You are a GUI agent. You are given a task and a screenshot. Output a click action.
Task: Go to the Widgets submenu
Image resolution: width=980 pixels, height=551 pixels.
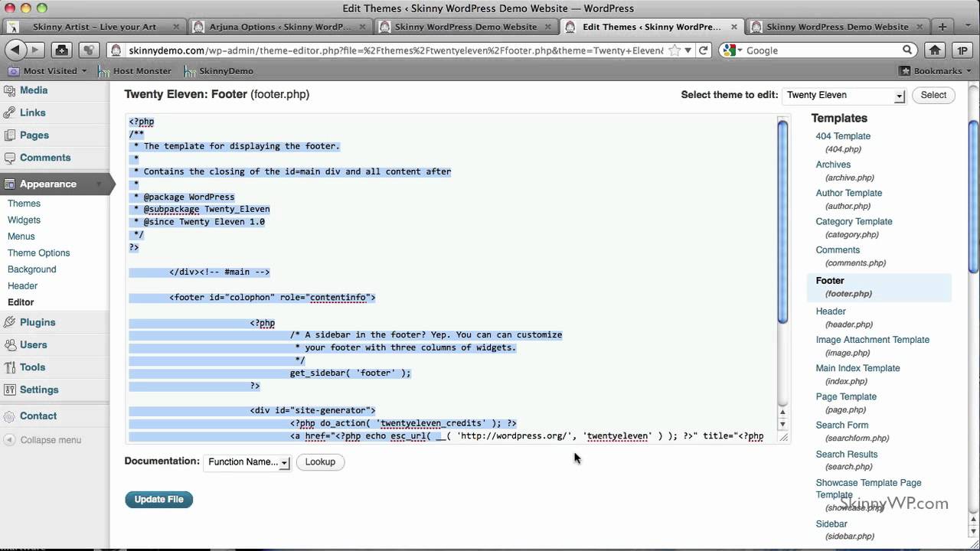24,220
